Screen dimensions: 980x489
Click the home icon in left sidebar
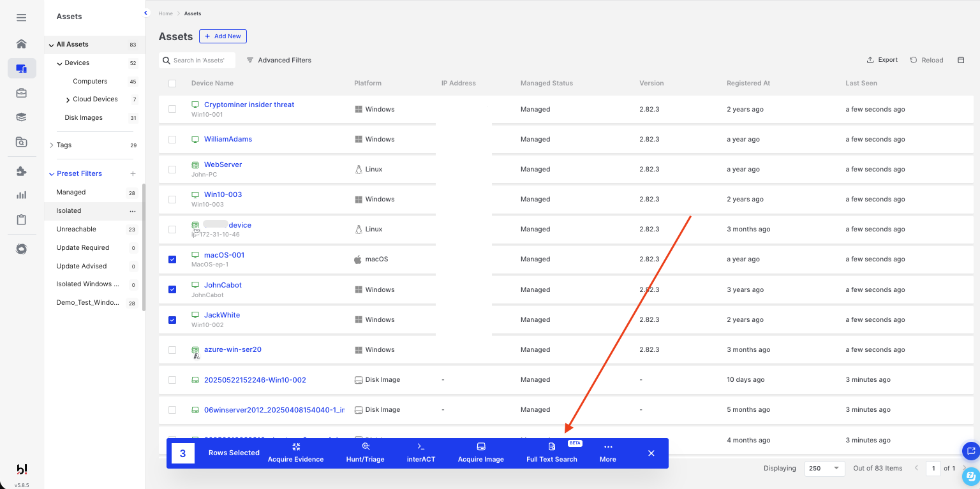[22, 44]
